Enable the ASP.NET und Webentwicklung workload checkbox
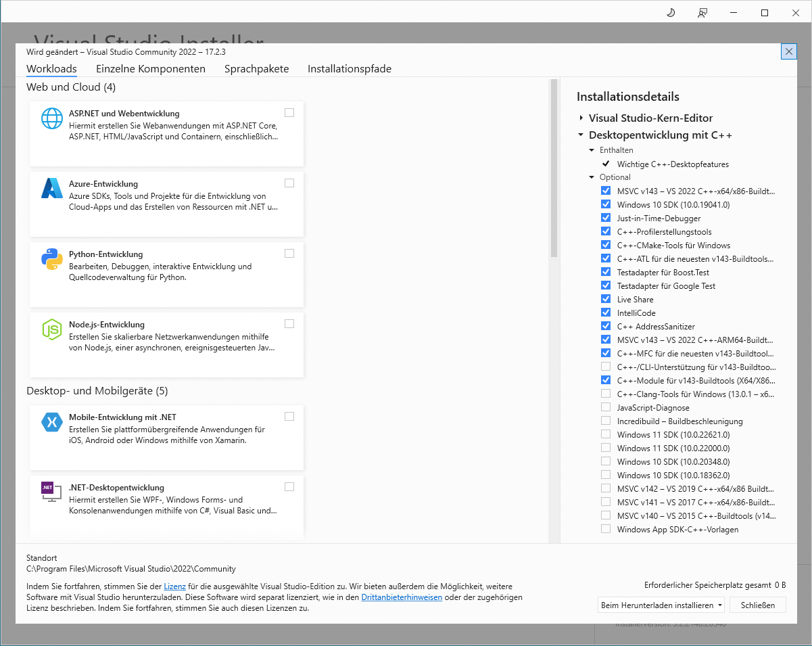Viewport: 812px width, 646px height. coord(289,112)
